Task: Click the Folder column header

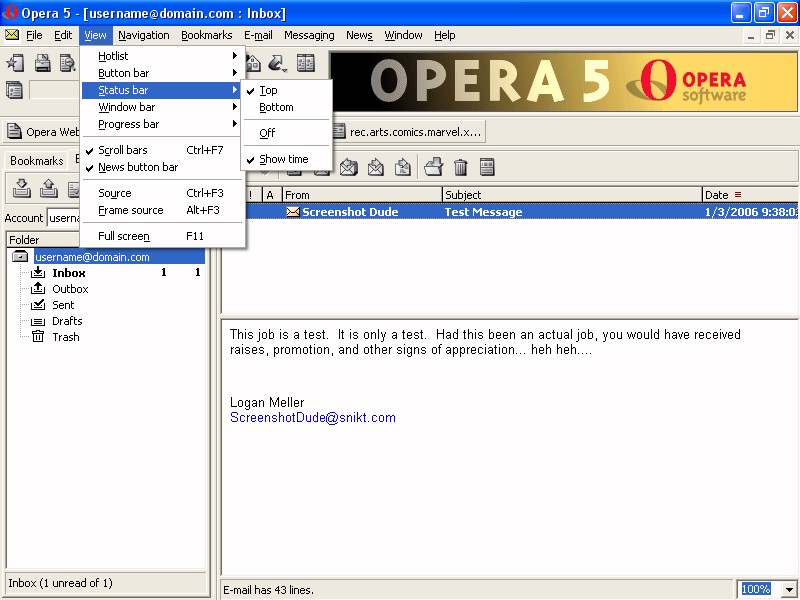Action: 43,240
